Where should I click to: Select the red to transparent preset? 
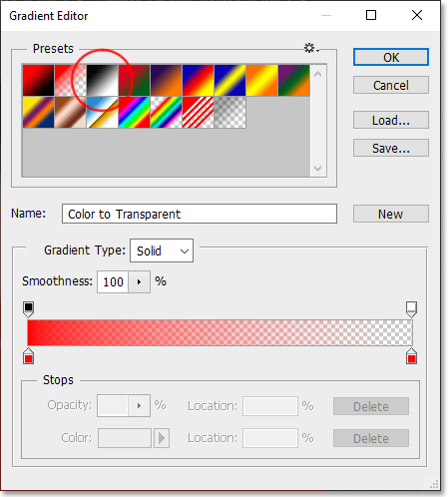coord(70,80)
